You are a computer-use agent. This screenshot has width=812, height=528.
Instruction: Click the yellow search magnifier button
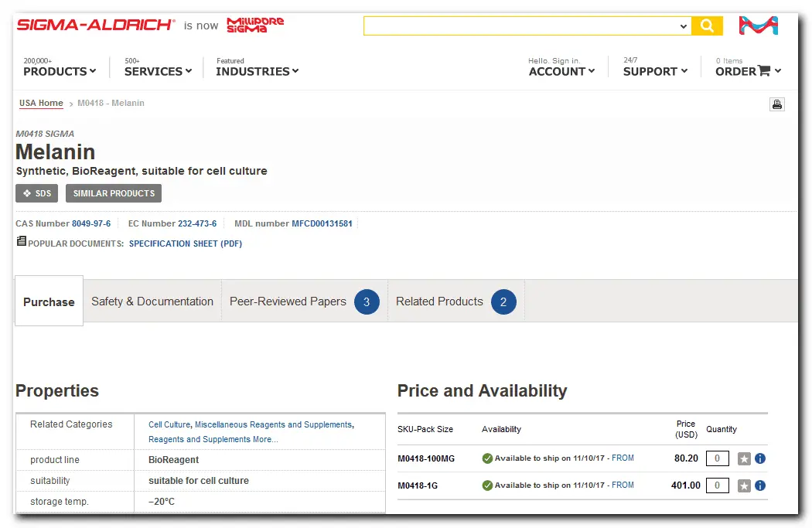(707, 26)
